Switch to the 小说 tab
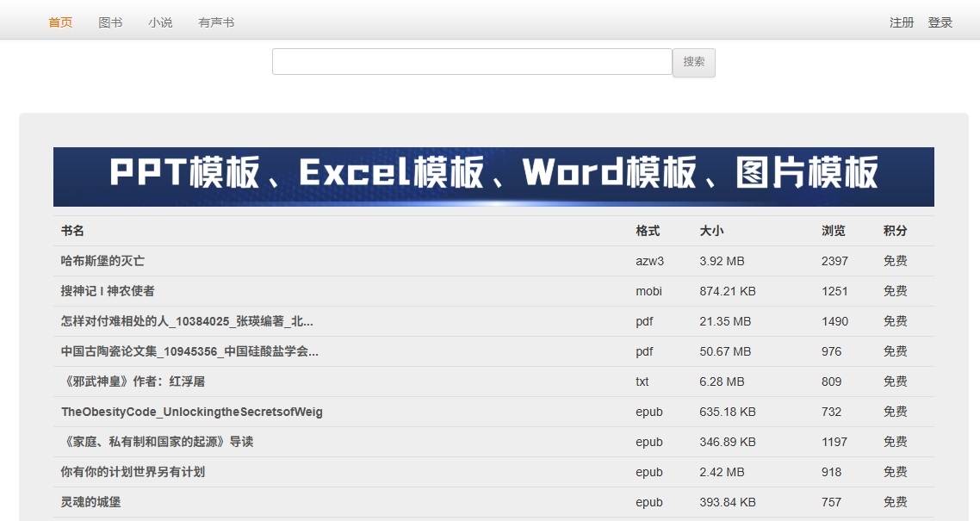Screen dimensions: 980x521 pos(160,22)
